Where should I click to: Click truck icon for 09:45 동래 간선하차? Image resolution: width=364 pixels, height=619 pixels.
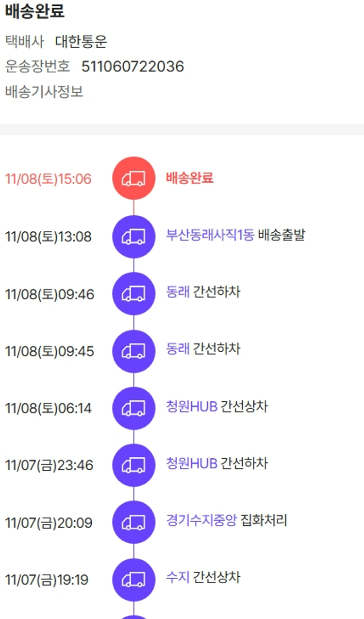(133, 351)
